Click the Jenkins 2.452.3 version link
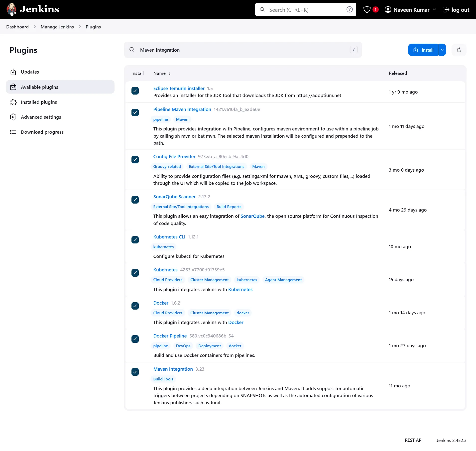 tap(451, 440)
